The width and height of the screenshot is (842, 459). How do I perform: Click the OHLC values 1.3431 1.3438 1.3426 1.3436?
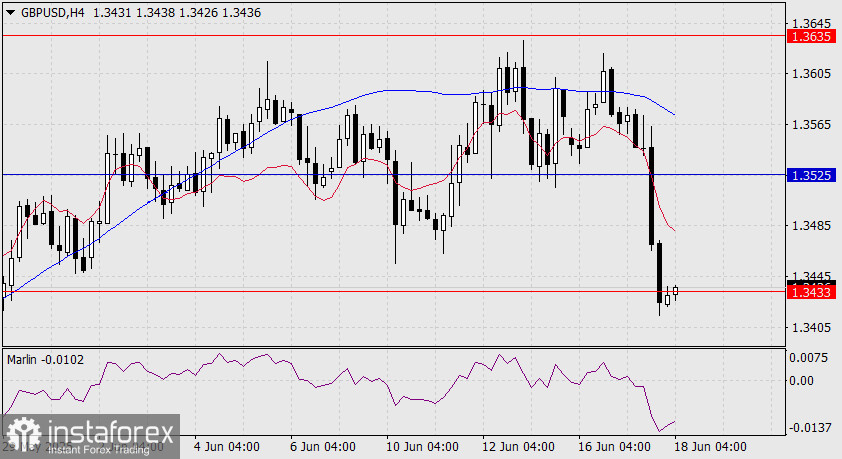177,12
